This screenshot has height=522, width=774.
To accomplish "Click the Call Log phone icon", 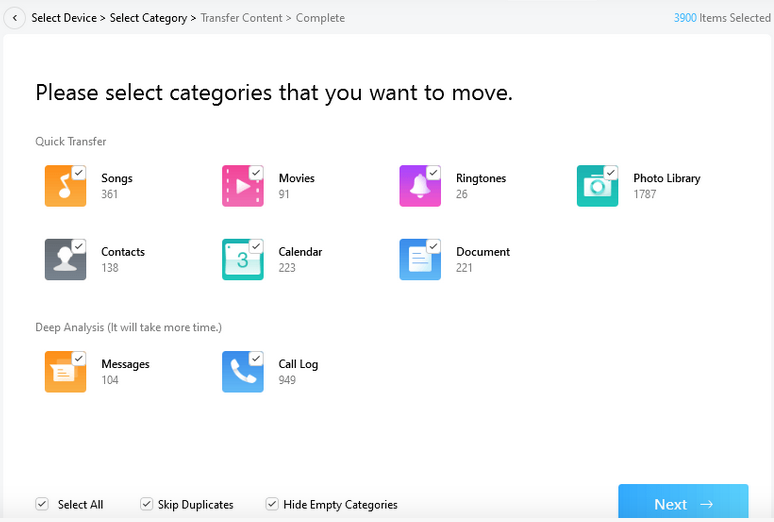I will click(x=242, y=372).
